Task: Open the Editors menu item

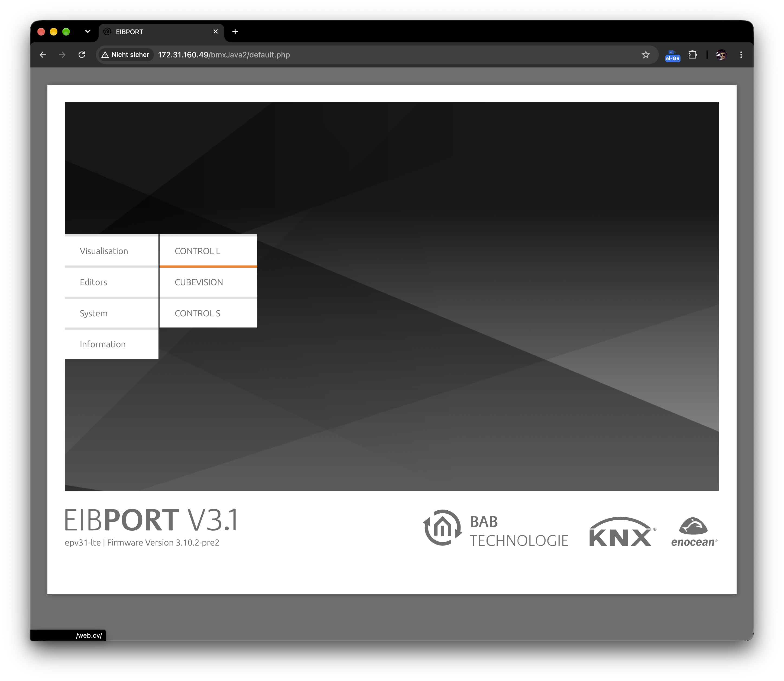Action: [111, 282]
